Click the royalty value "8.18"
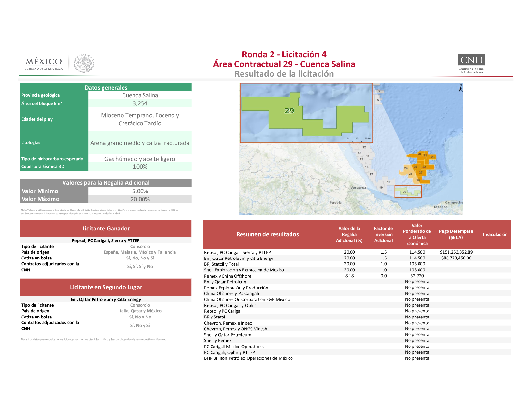 click(350, 276)
